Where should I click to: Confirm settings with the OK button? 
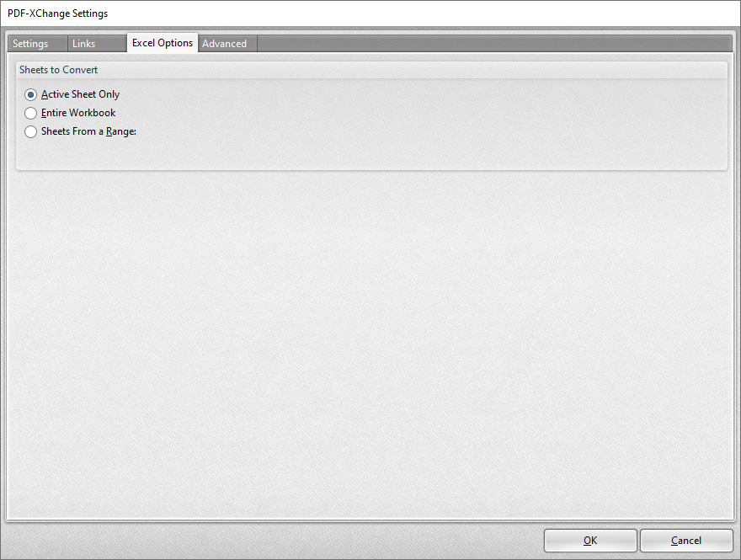(x=590, y=540)
